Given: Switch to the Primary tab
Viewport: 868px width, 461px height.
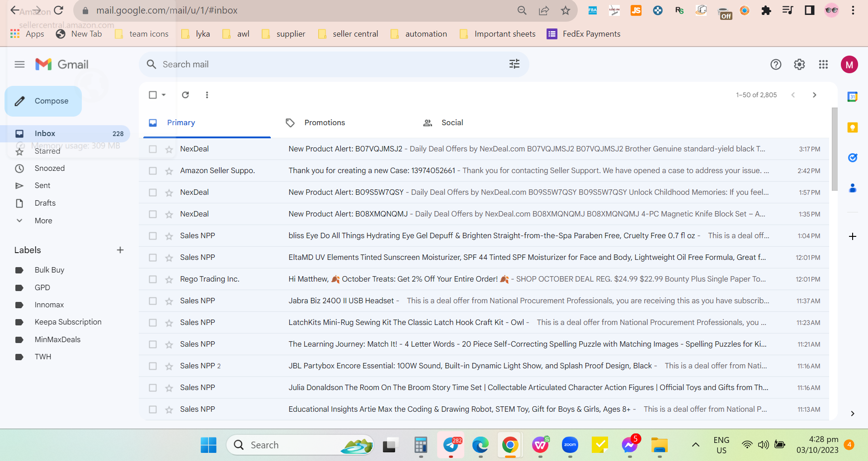Looking at the screenshot, I should click(x=207, y=122).
